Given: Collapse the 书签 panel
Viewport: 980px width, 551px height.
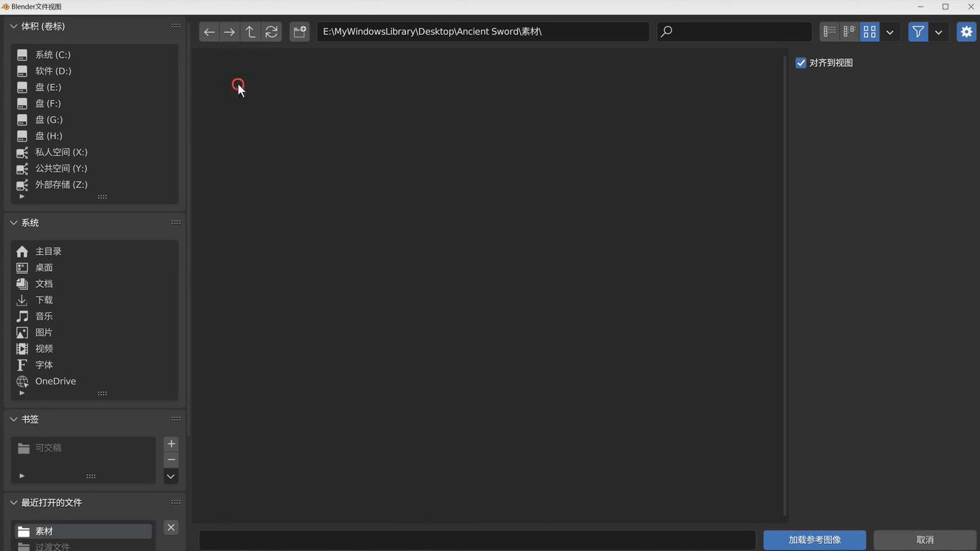Looking at the screenshot, I should click(x=14, y=419).
